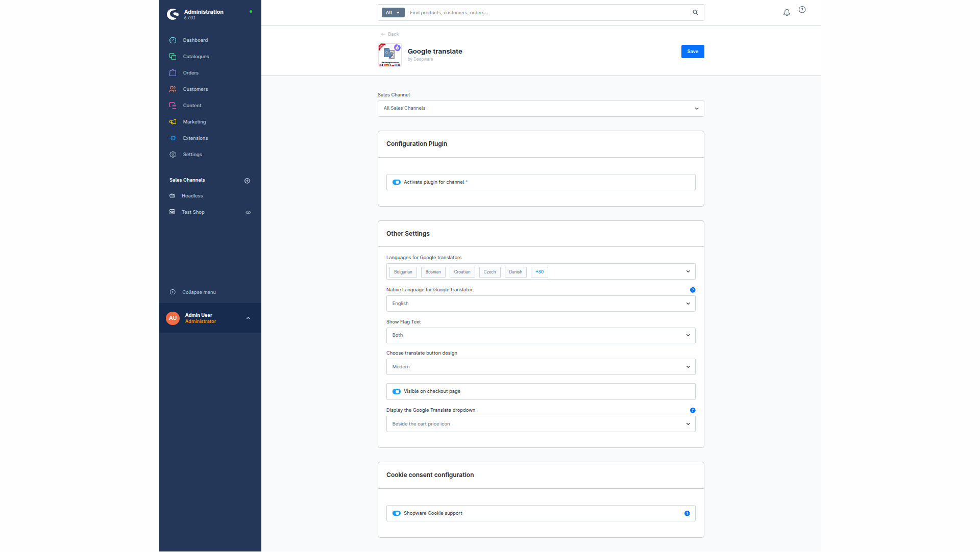Show help for Shopware Cookie support
This screenshot has height=552, width=980.
tap(687, 513)
